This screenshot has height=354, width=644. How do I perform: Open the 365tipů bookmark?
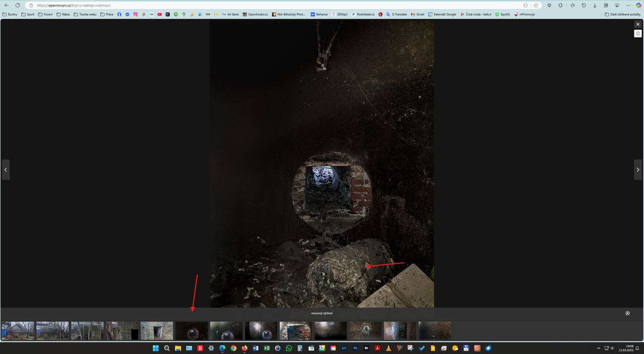click(340, 14)
